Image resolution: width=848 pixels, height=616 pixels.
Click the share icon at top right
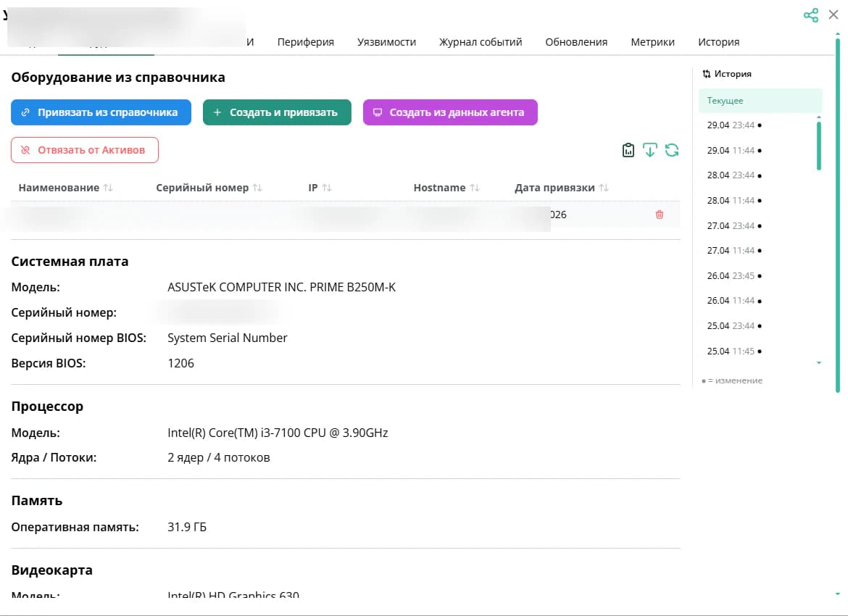point(811,14)
